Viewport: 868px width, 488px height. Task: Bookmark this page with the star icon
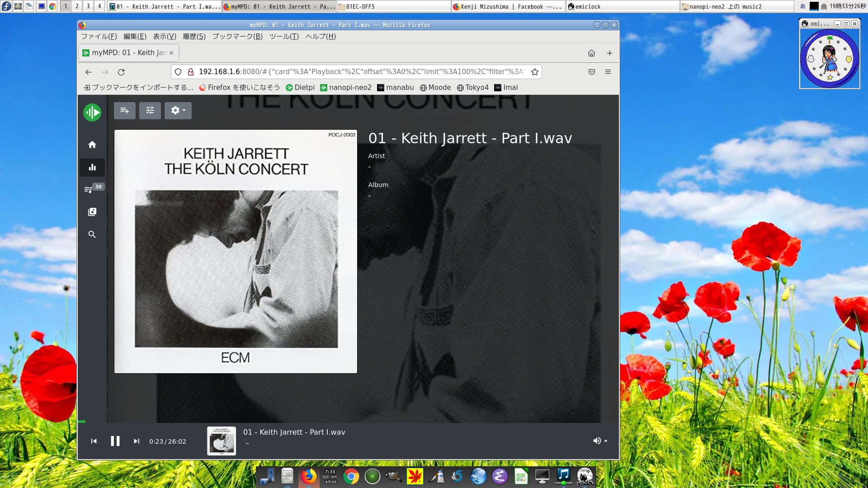[534, 71]
